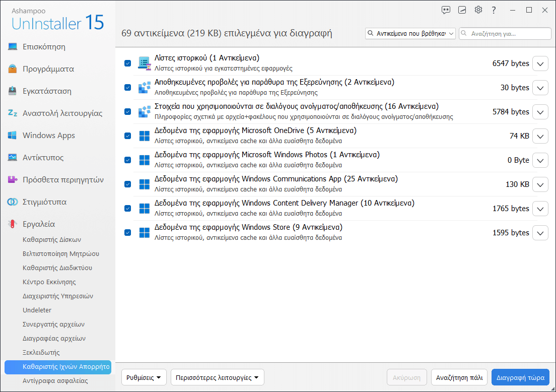Click Windows icon of Communications App row
This screenshot has height=392, width=556.
coord(145,184)
